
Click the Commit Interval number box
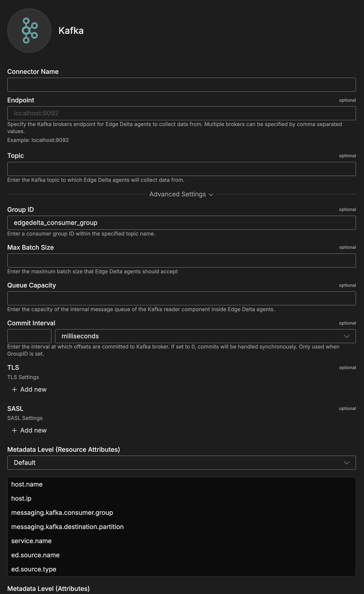(29, 336)
